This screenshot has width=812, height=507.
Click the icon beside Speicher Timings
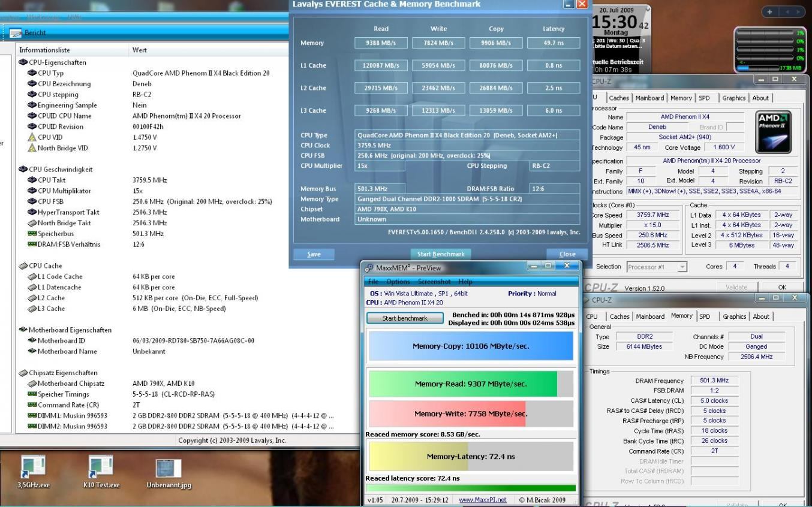[x=32, y=394]
